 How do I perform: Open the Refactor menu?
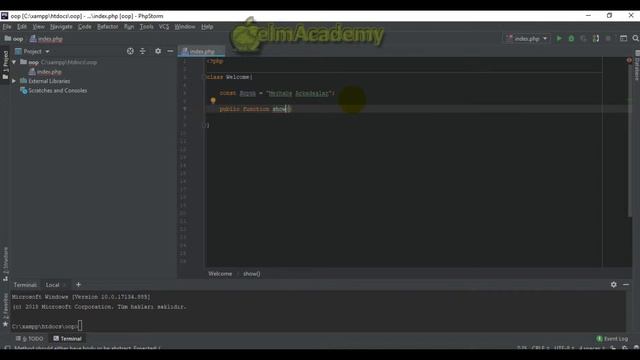(x=107, y=27)
